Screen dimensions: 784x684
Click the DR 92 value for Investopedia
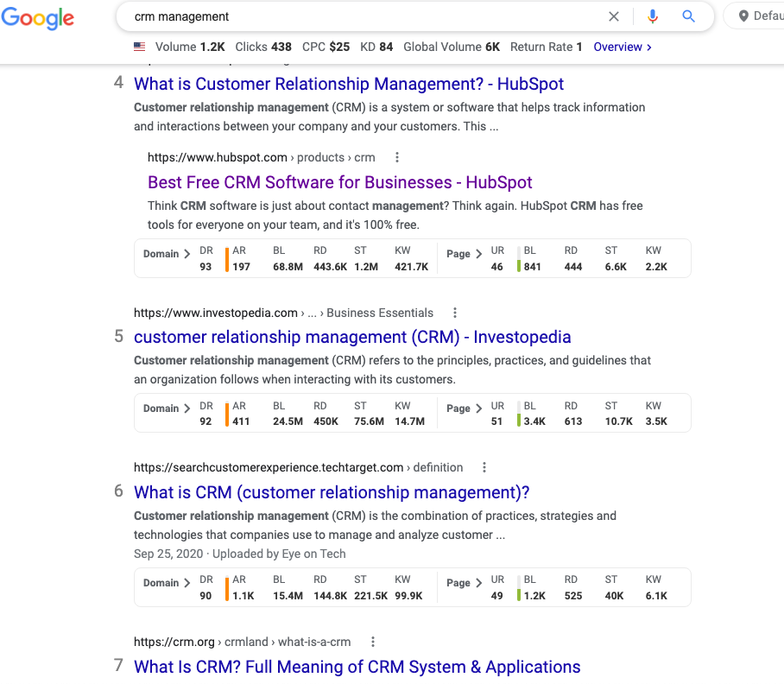pyautogui.click(x=205, y=421)
